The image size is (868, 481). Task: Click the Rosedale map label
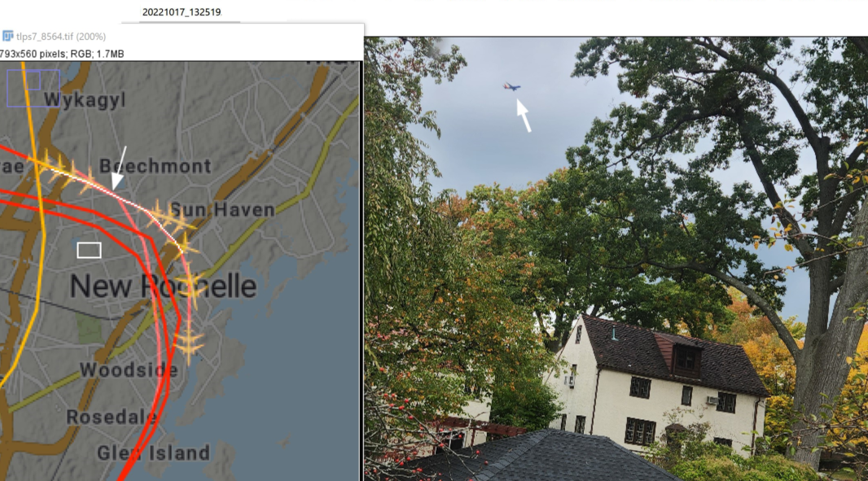(112, 417)
